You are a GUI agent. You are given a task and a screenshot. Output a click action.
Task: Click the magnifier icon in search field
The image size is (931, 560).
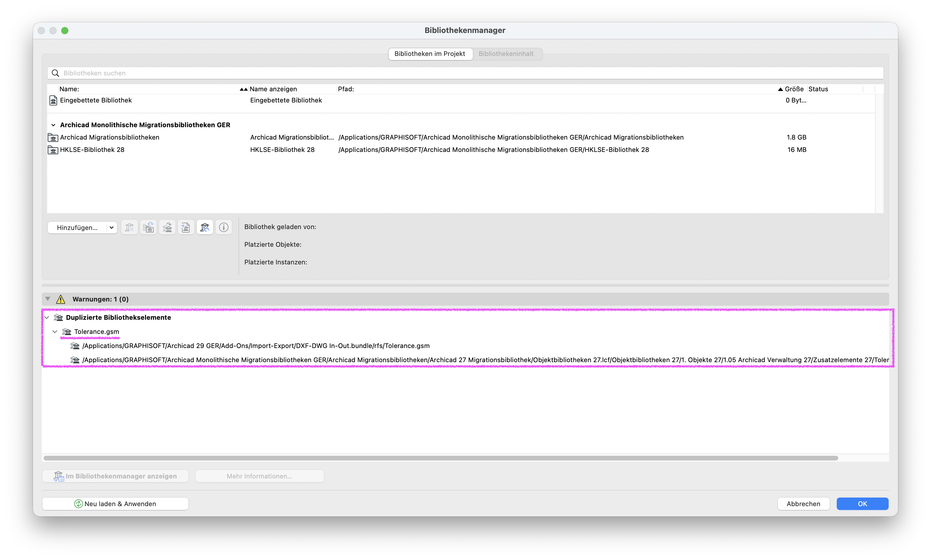[x=55, y=73]
